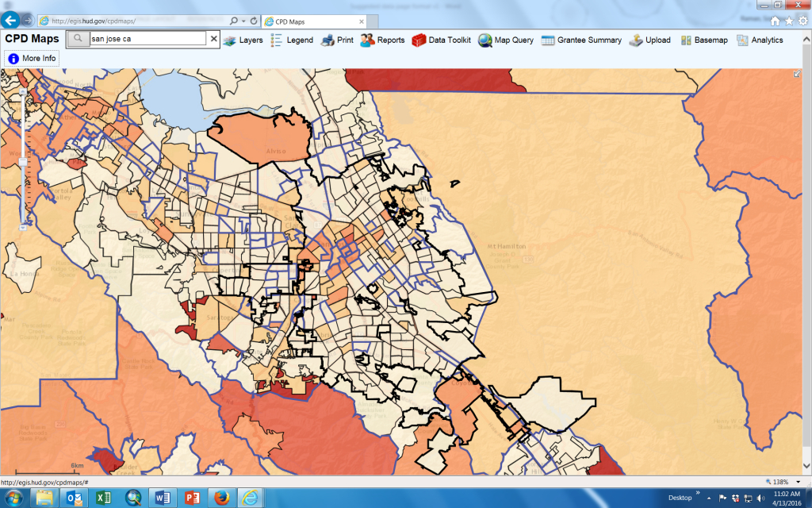View the Grantee Summary
The height and width of the screenshot is (508, 812).
pos(581,40)
